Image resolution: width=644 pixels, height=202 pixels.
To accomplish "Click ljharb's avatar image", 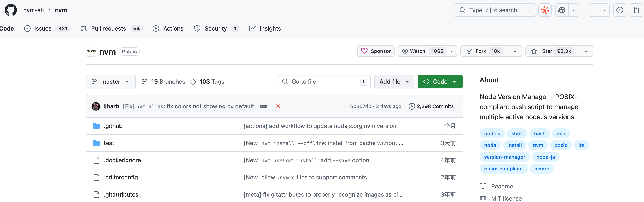I will click(x=96, y=106).
